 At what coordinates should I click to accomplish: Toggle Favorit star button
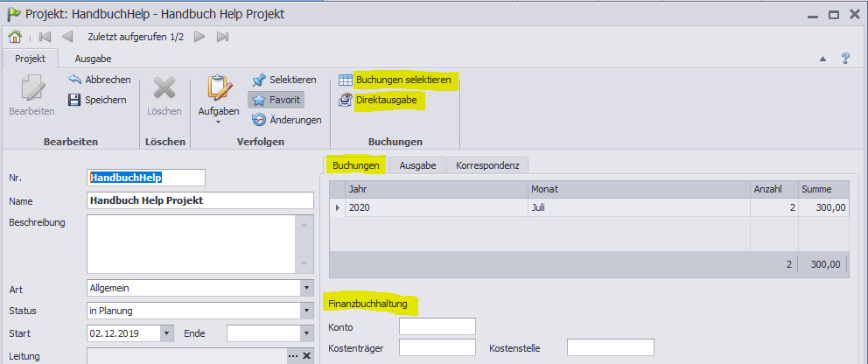tap(276, 100)
